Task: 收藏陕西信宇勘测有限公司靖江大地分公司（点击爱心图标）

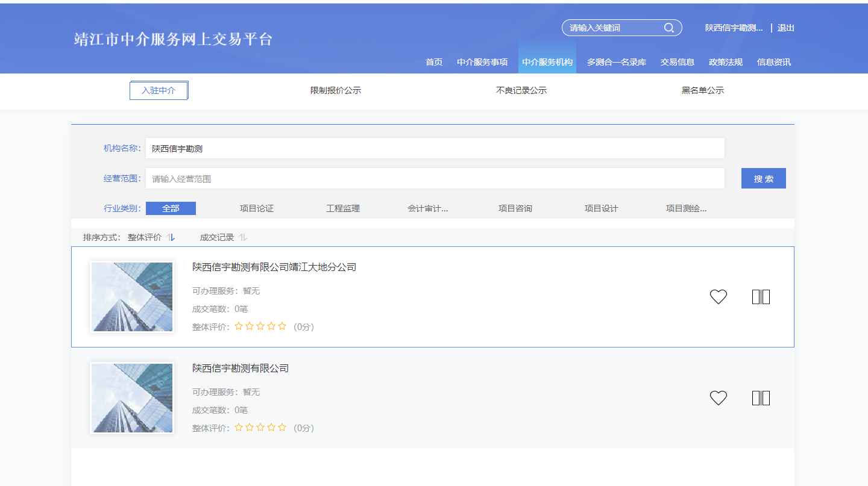Action: pos(718,296)
